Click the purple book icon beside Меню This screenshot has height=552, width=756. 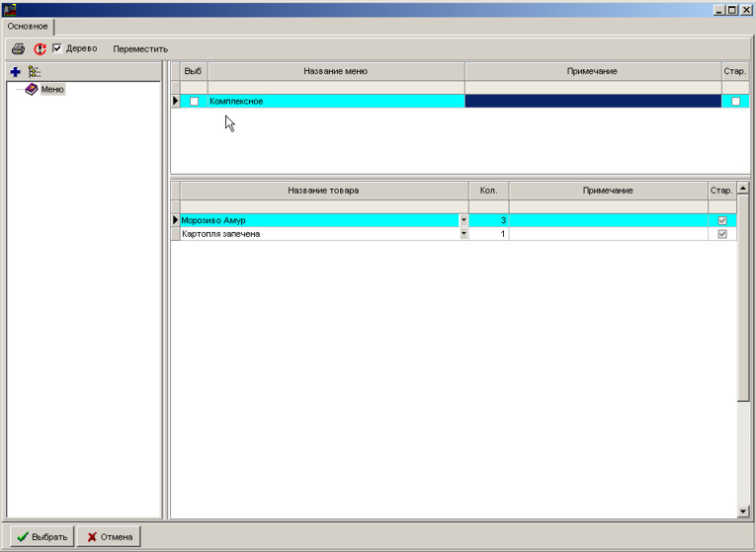[x=31, y=90]
